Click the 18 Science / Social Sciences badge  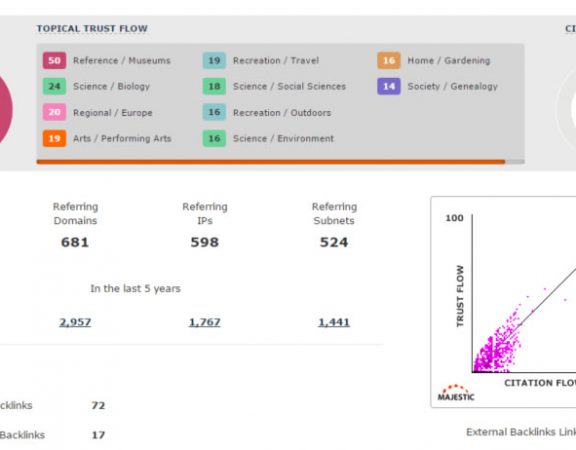click(x=214, y=86)
